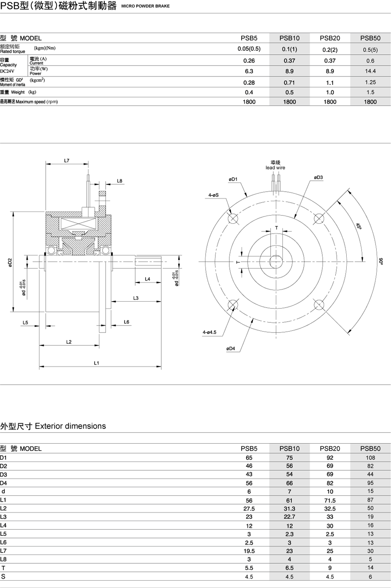
Task: Click maximum speed '1800' under PSB20
Action: click(330, 102)
